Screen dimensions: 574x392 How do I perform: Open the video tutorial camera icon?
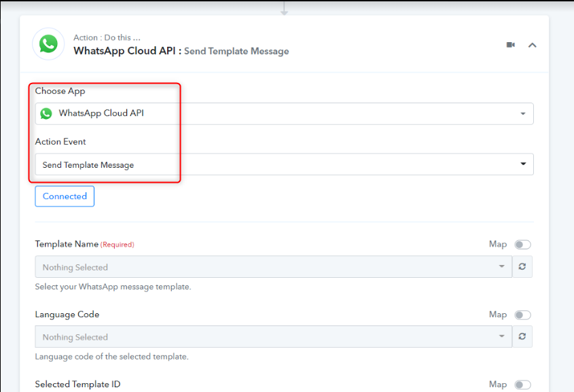point(511,45)
